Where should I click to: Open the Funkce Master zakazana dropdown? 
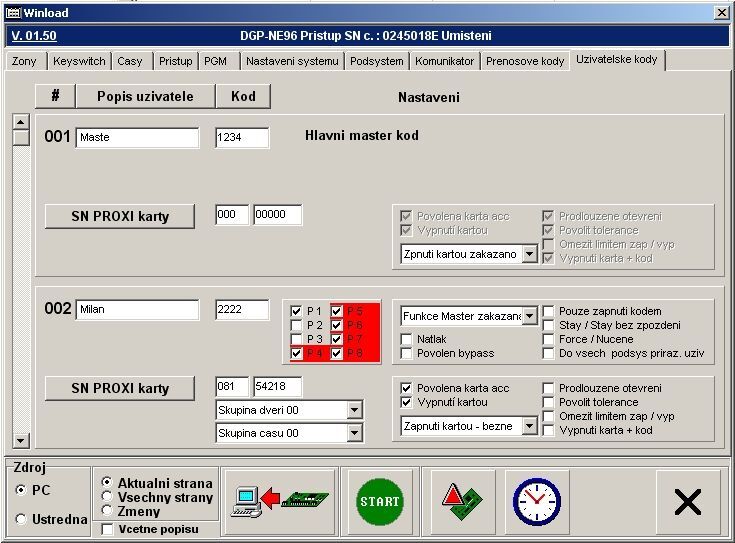click(x=529, y=316)
